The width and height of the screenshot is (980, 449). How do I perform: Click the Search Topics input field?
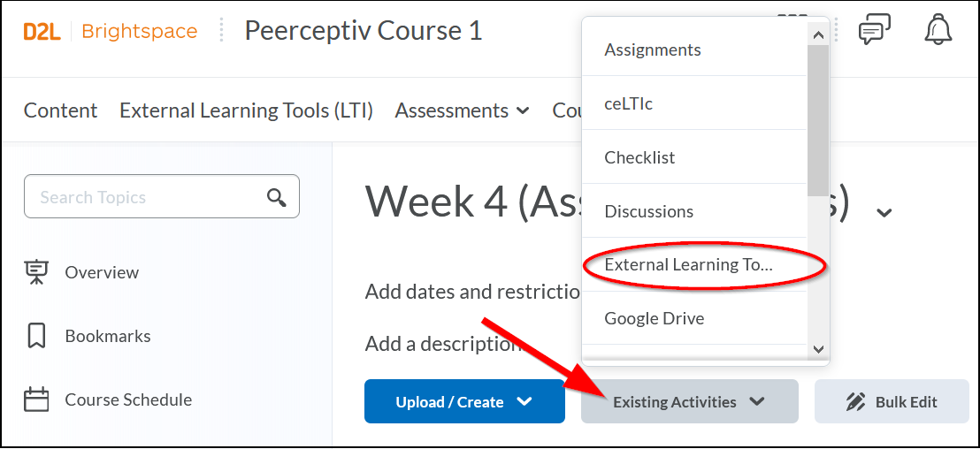(x=146, y=197)
